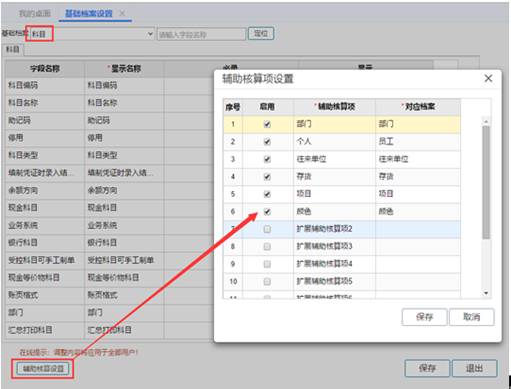Select the 科目 sub-tab
The height and width of the screenshot is (389, 511).
click(x=13, y=50)
